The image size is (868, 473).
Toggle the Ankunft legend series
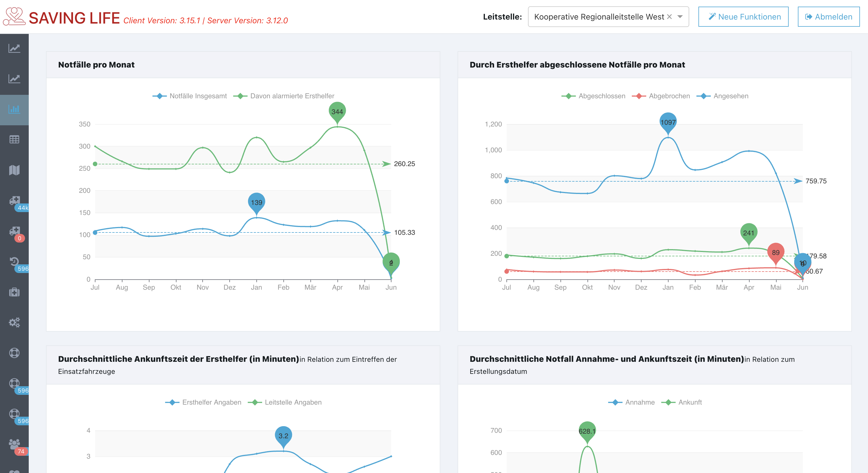(682, 402)
